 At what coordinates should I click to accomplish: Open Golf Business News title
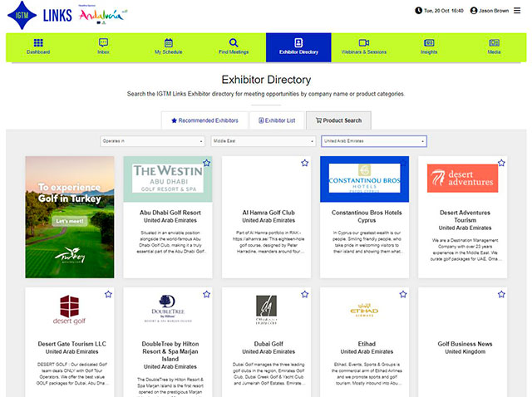(x=465, y=344)
